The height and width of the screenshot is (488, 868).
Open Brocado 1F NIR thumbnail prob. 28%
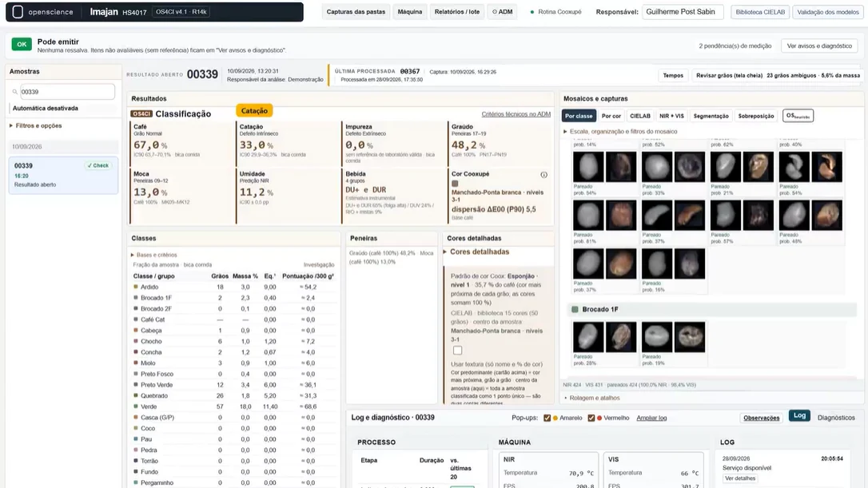pos(588,336)
